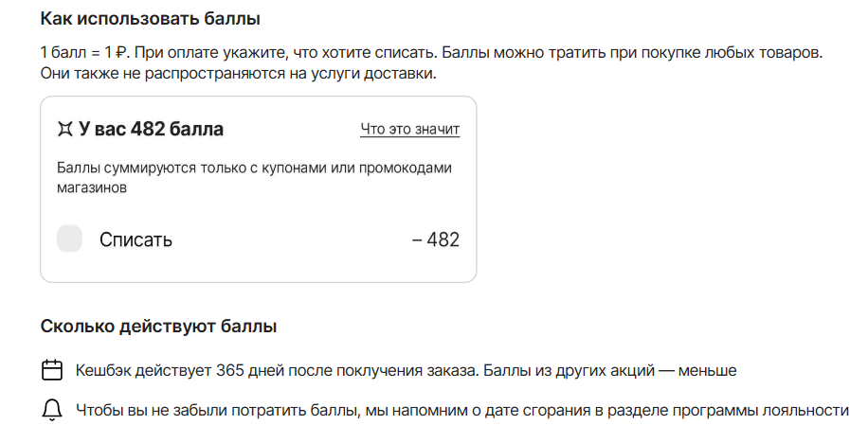The width and height of the screenshot is (868, 443).
Task: Click the "Списать" label text
Action: pyautogui.click(x=136, y=239)
